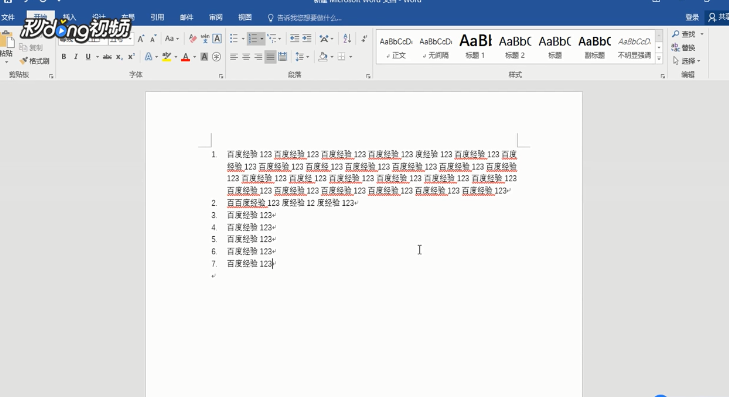Screen dimensions: 729x397
Task: Open the Numbering dropdown arrow
Action: click(262, 39)
